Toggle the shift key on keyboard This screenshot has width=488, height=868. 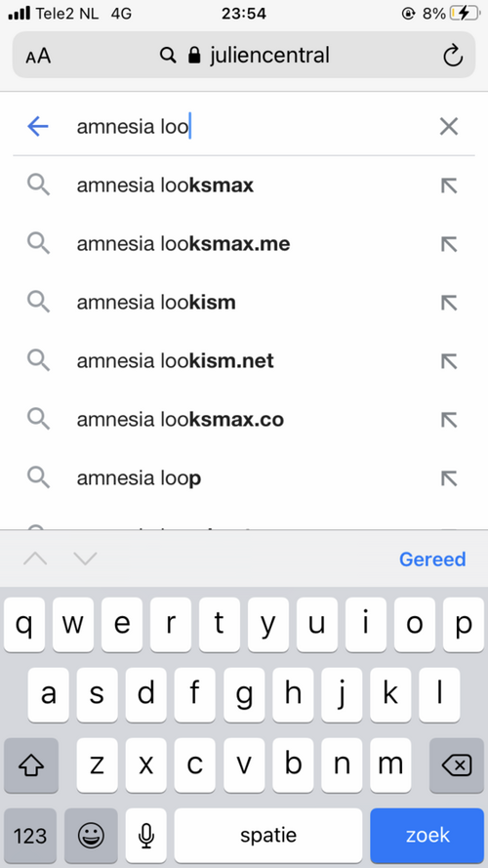click(x=31, y=765)
